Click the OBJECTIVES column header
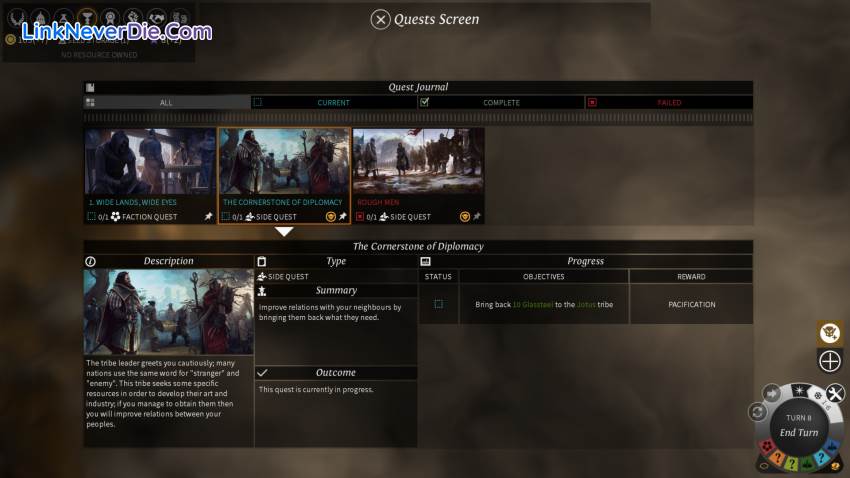 (x=544, y=277)
